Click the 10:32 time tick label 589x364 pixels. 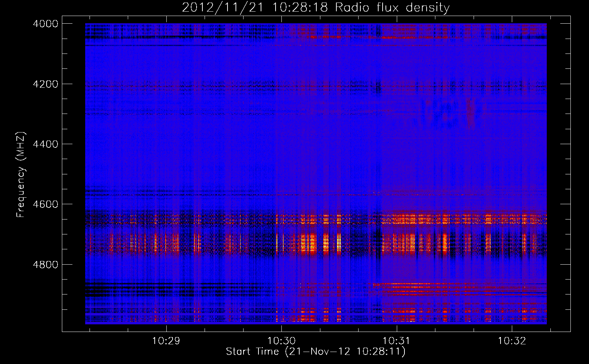(512, 341)
